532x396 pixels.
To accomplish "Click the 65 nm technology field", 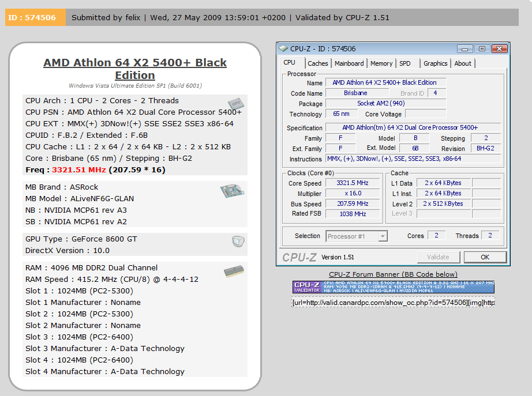I will (342, 114).
